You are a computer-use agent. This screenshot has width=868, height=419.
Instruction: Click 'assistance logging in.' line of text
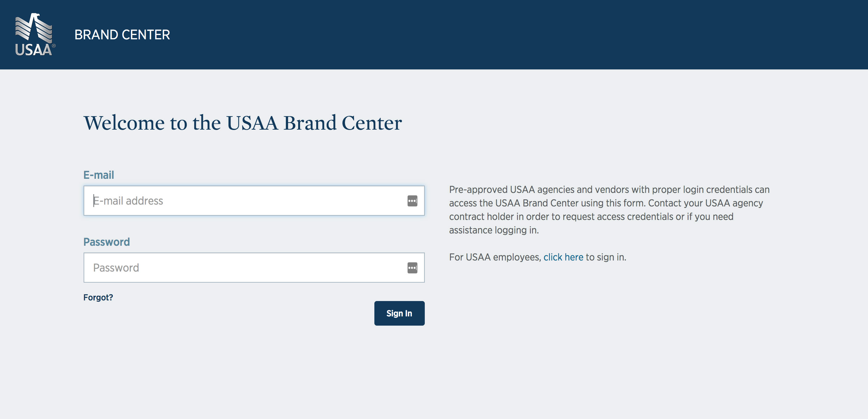[x=494, y=230]
